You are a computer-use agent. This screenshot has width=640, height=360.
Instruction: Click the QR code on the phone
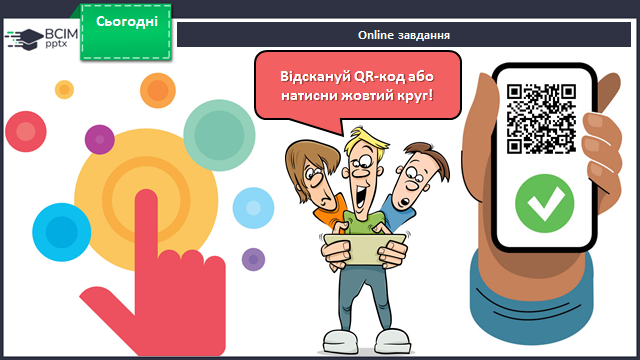pyautogui.click(x=541, y=119)
